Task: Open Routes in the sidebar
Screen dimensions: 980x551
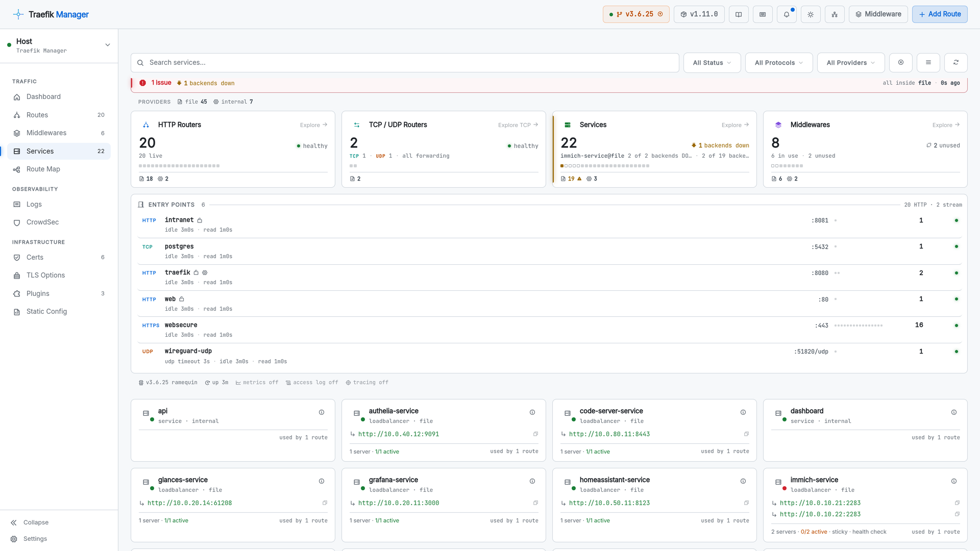Action: pos(59,115)
